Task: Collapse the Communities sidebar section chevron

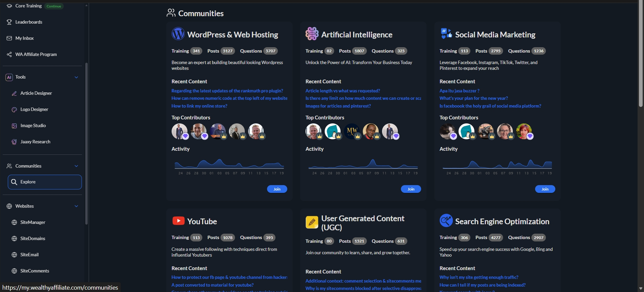Action: (76, 166)
